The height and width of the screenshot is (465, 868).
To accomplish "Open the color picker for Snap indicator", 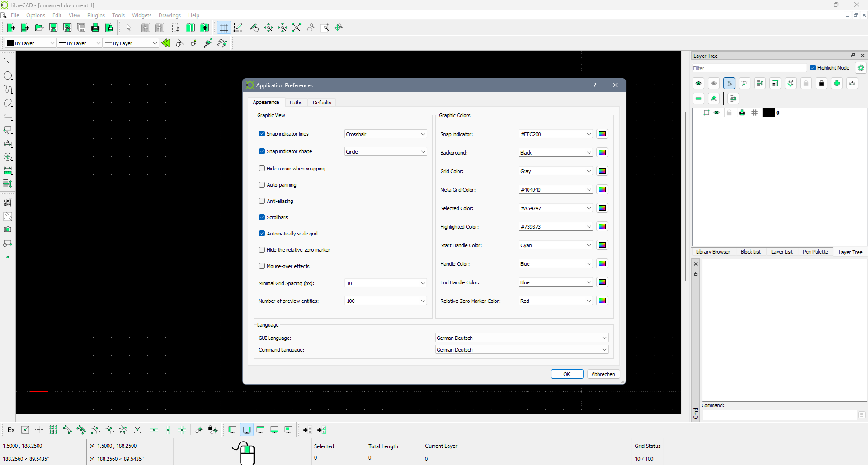I will pyautogui.click(x=602, y=134).
